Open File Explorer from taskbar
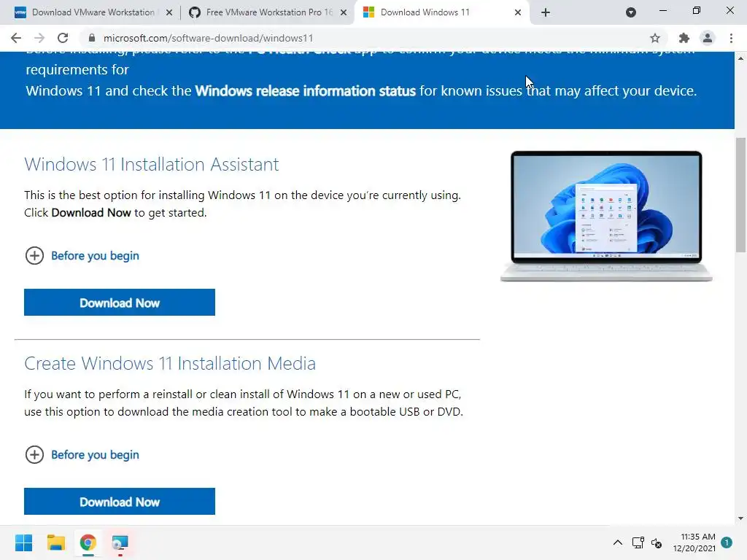Image resolution: width=747 pixels, height=560 pixels. (55, 542)
